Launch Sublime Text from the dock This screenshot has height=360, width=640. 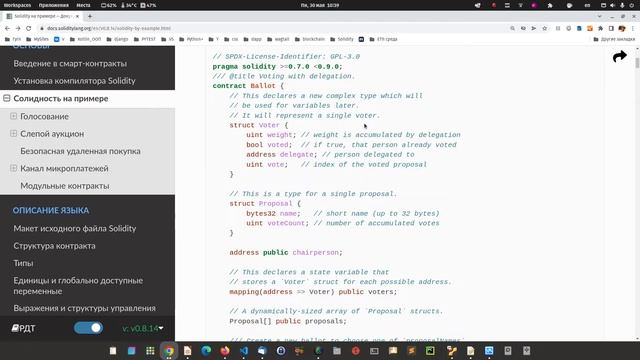[411, 351]
